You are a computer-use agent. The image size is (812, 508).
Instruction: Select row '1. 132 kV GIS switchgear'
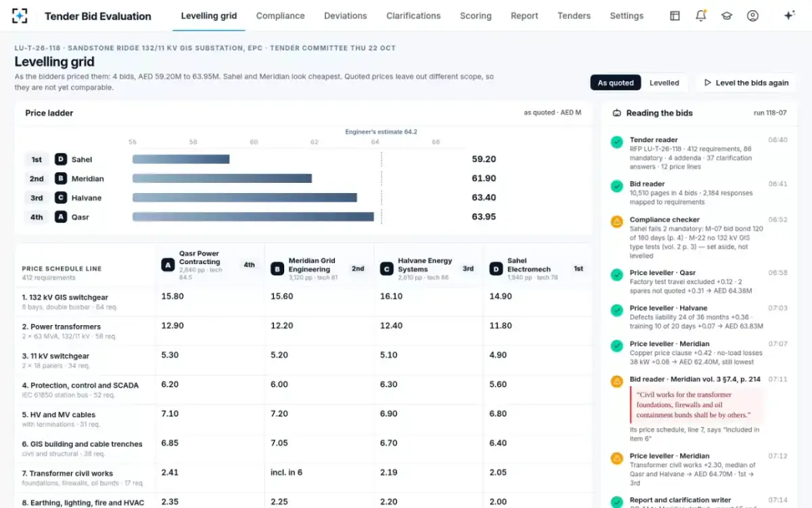coord(303,301)
